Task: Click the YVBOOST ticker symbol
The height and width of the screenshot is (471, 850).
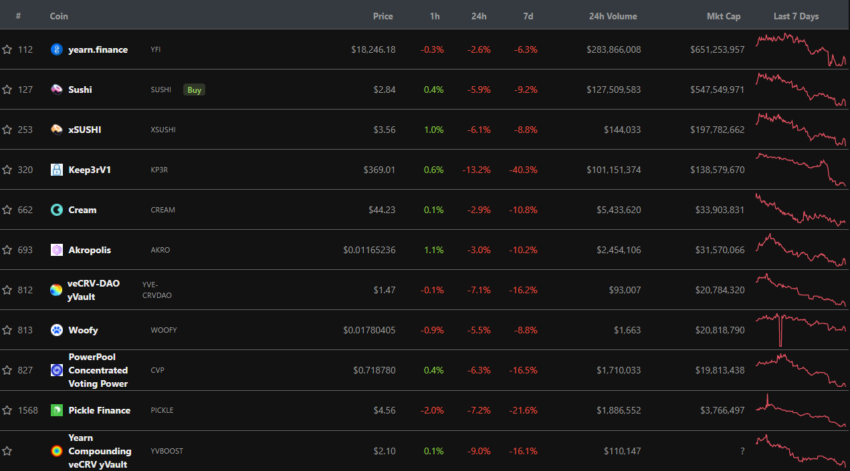Action: 167,451
